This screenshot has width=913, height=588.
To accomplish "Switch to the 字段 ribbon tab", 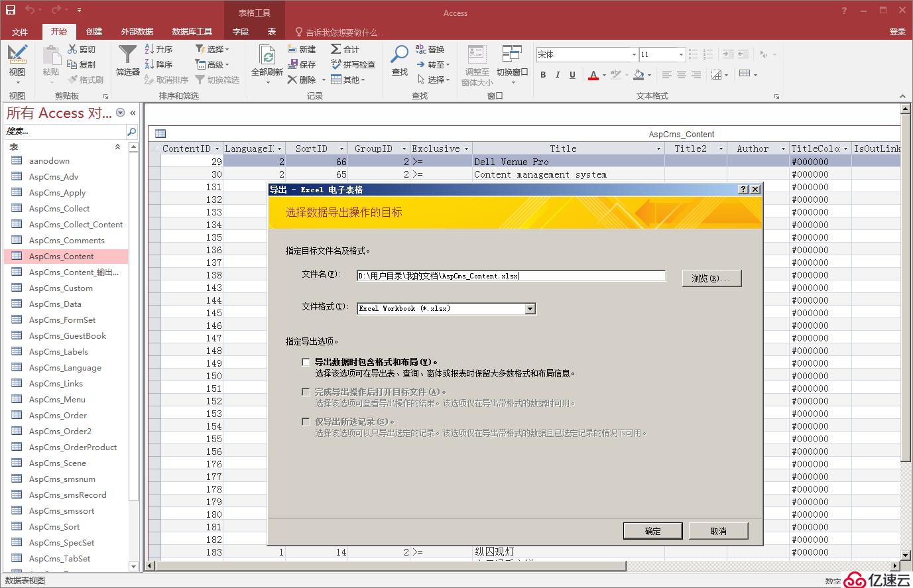I will [x=241, y=32].
